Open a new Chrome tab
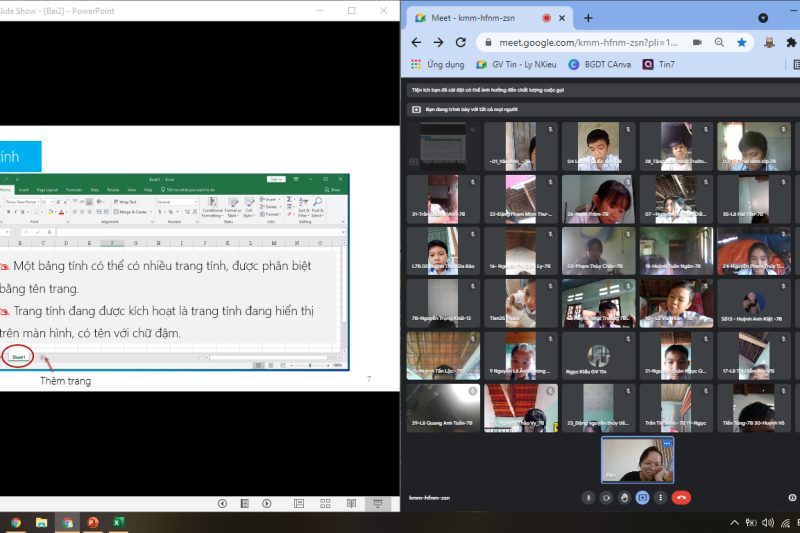 [x=588, y=18]
